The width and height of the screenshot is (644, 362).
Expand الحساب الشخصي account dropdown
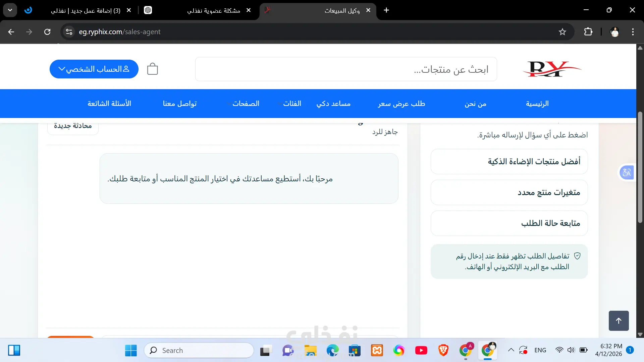coord(94,69)
